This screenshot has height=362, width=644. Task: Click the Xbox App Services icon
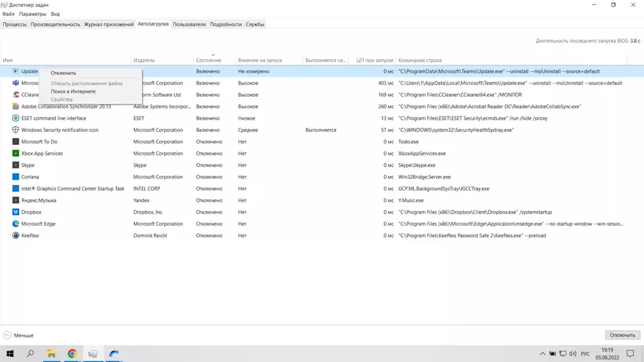click(16, 153)
